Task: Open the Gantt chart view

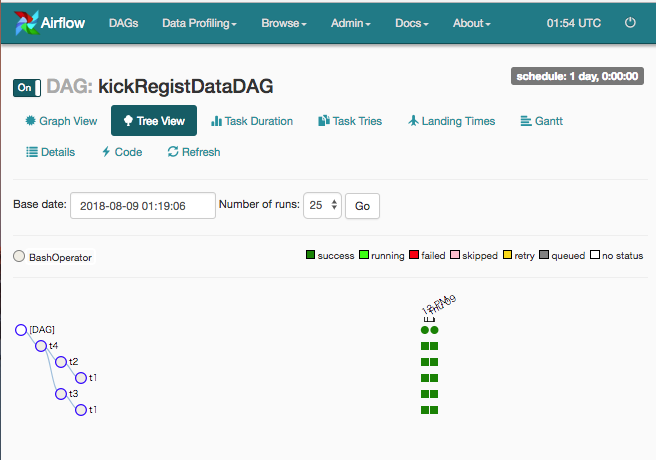Action: [542, 121]
